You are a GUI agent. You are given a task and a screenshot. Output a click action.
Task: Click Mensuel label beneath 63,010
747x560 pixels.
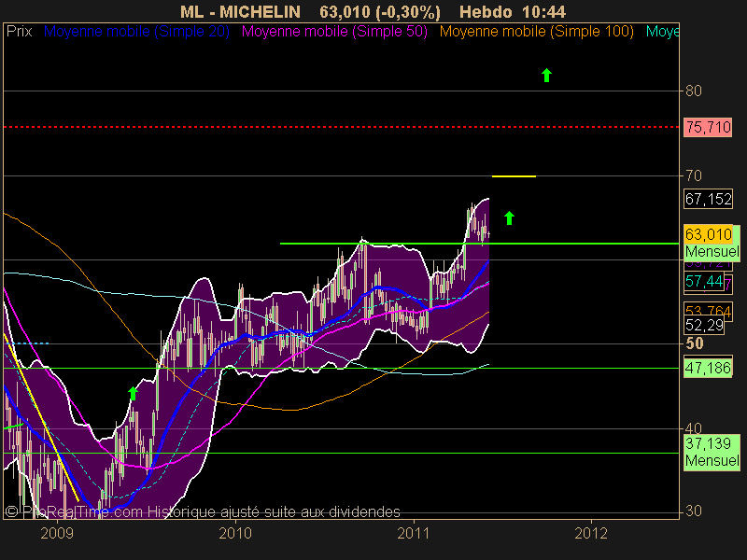(x=712, y=251)
